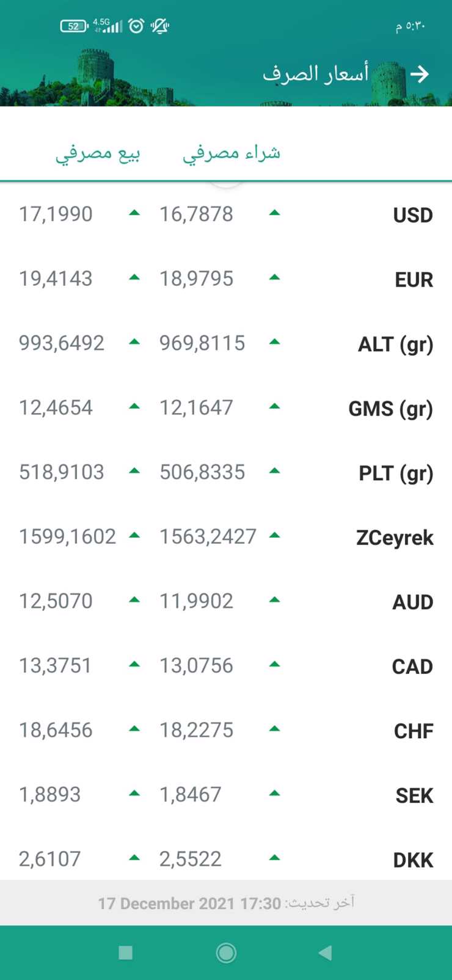Viewport: 452px width, 980px height.
Task: Tap the battery indicator in status bar
Action: coord(74,26)
